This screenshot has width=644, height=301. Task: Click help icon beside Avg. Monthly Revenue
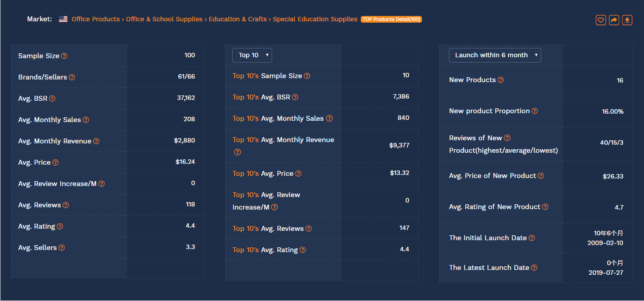[x=96, y=141]
